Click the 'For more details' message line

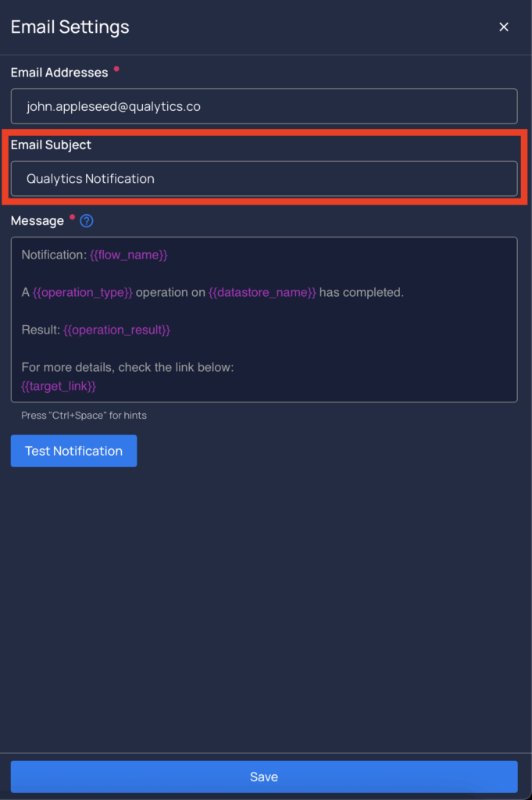[x=127, y=367]
